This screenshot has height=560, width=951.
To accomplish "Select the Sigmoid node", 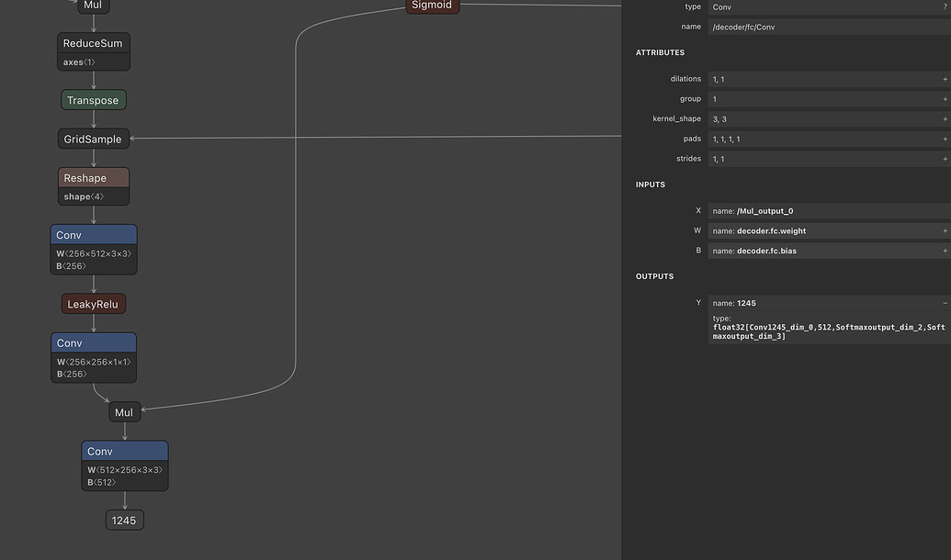I will (432, 6).
